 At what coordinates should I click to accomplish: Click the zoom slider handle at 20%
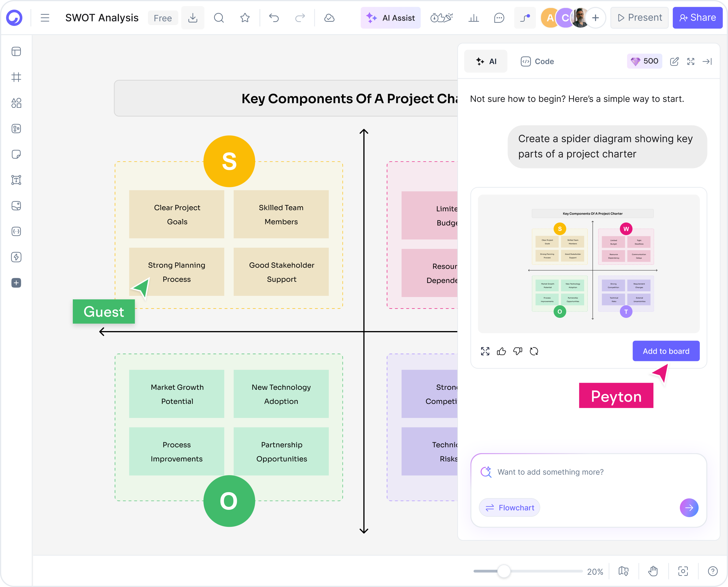click(504, 571)
